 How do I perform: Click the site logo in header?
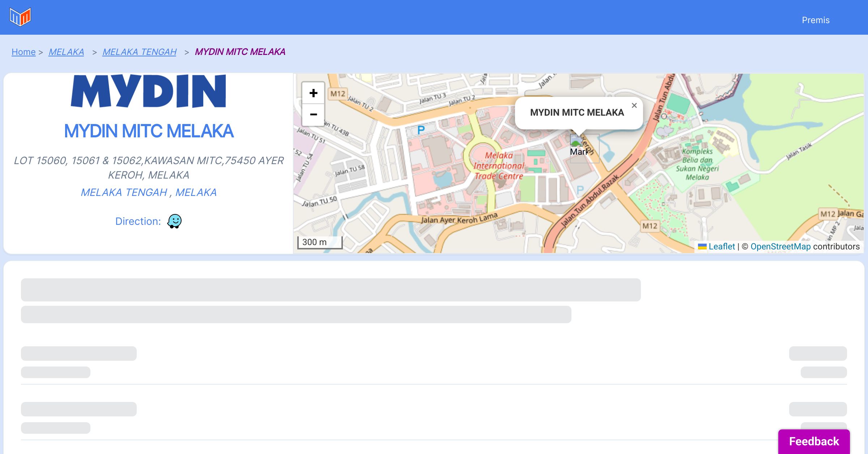point(20,17)
